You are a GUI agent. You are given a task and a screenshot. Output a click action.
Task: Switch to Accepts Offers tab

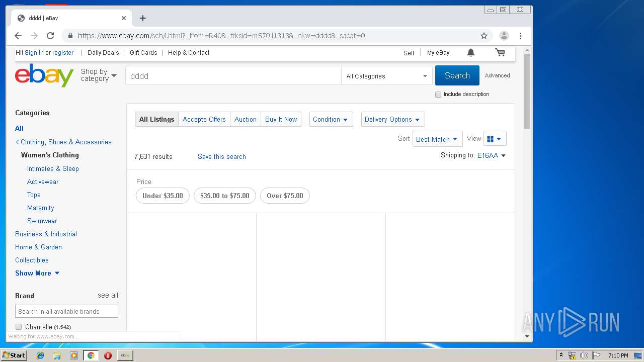click(204, 119)
